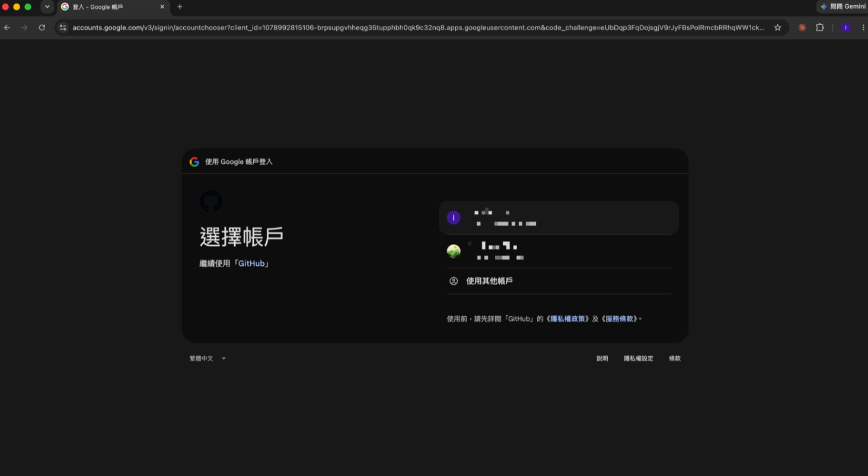This screenshot has width=868, height=476.
Task: Close the 登入 - Google 帳戶 tab
Action: tap(162, 7)
